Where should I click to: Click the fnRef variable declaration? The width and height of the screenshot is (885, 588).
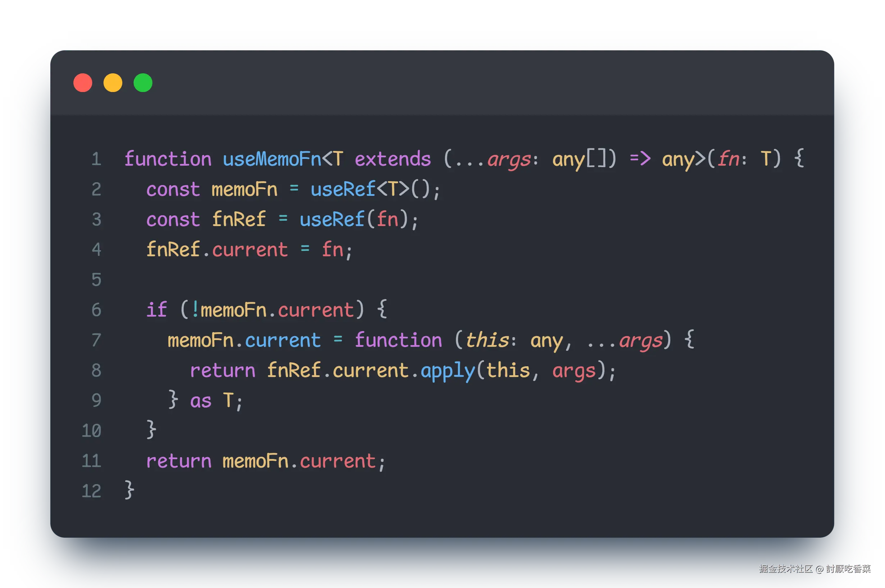pos(238,219)
